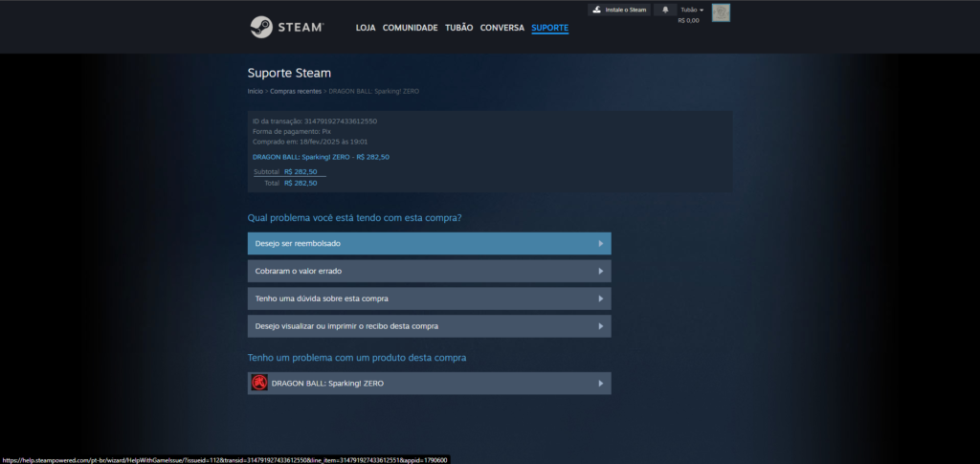Click the ID da transação text
Viewport: 980px width, 464px height.
(314, 122)
